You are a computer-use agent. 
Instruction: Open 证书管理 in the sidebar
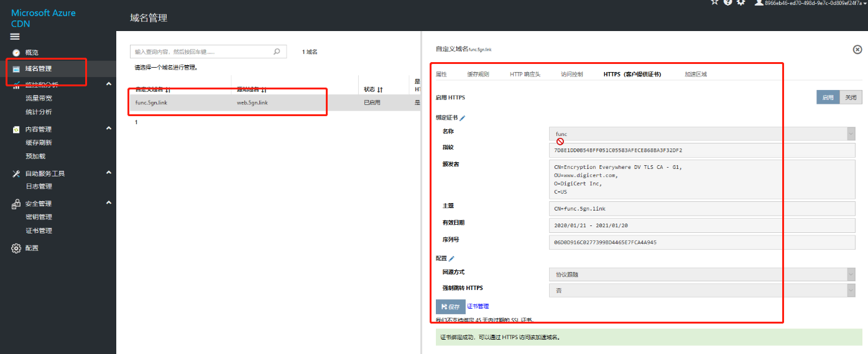[x=39, y=230]
